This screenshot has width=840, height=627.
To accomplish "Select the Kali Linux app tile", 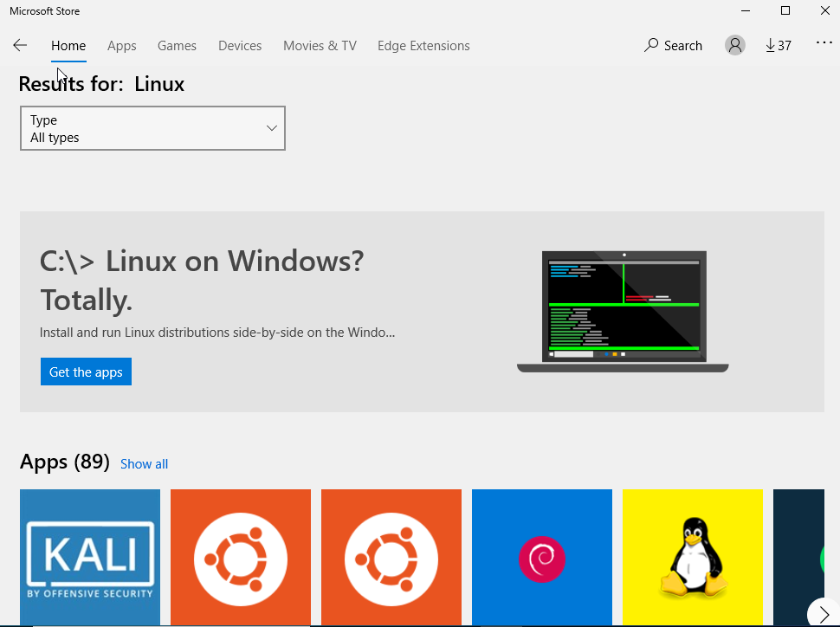I will coord(90,557).
